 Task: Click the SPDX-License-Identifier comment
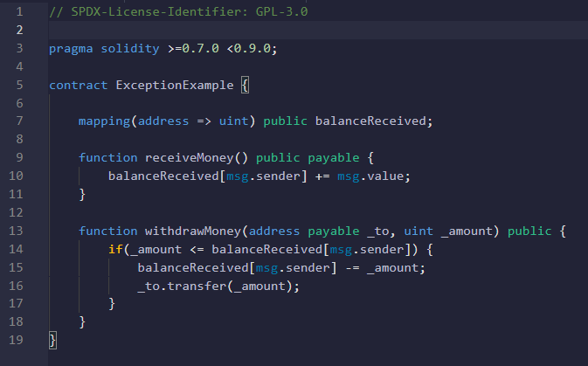click(x=178, y=11)
